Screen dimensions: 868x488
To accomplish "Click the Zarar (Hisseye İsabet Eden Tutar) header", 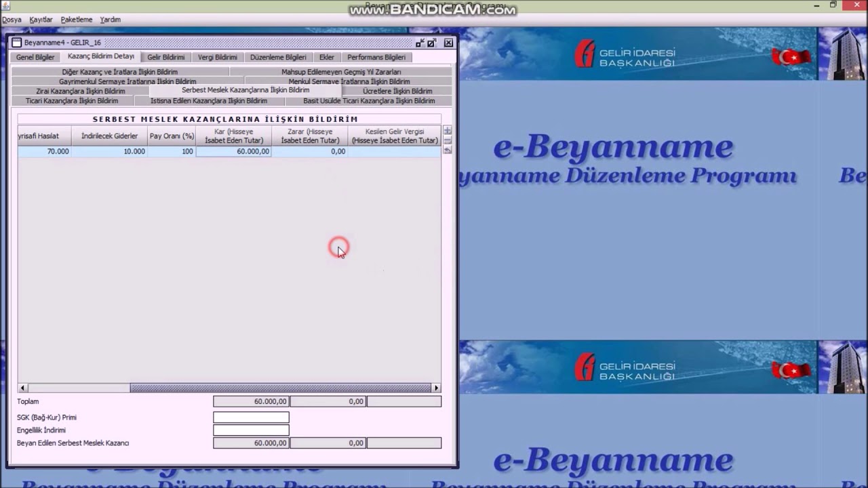I will pos(310,136).
